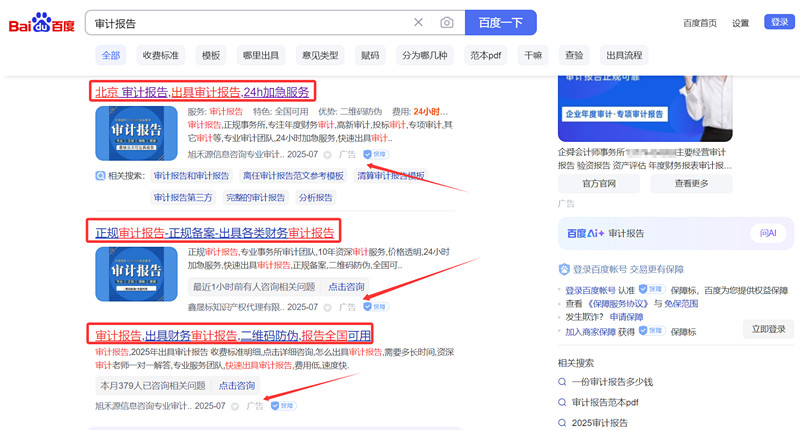Select the 干嘛 filter tab

[x=533, y=55]
